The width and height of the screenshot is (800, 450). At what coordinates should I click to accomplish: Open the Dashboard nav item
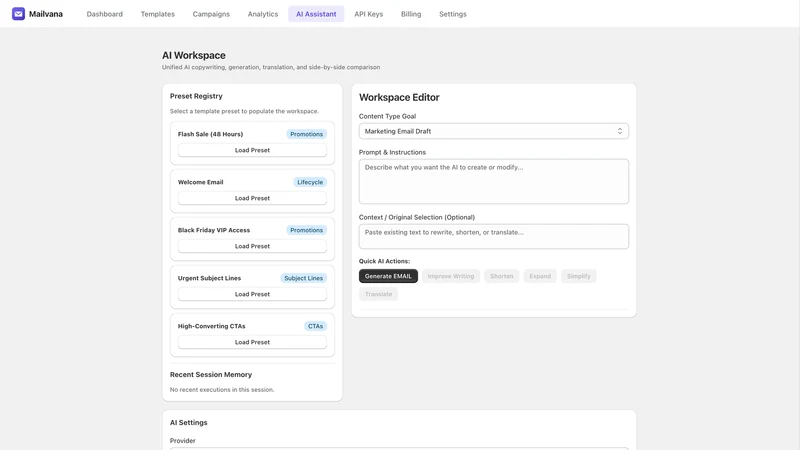tap(105, 14)
